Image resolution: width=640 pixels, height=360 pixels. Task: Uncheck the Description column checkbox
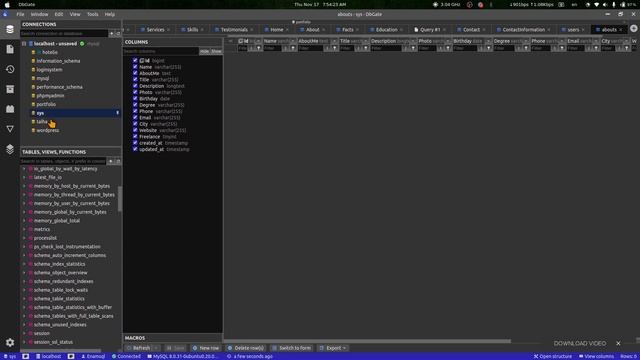click(x=135, y=86)
